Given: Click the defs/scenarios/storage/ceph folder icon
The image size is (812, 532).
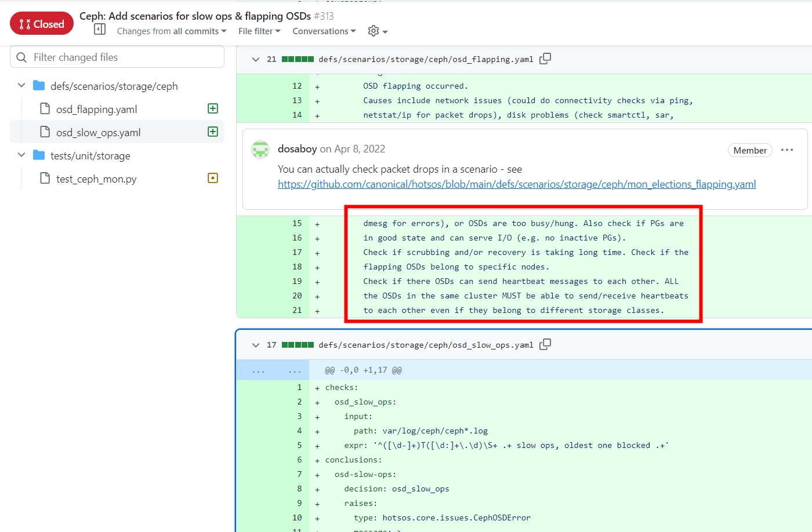Looking at the screenshot, I should click(x=39, y=86).
